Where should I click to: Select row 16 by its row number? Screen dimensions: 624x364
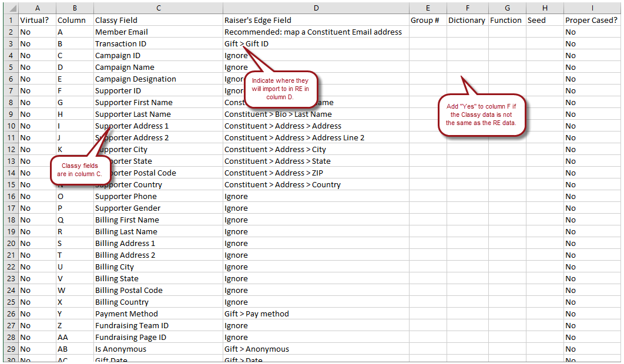pos(11,197)
